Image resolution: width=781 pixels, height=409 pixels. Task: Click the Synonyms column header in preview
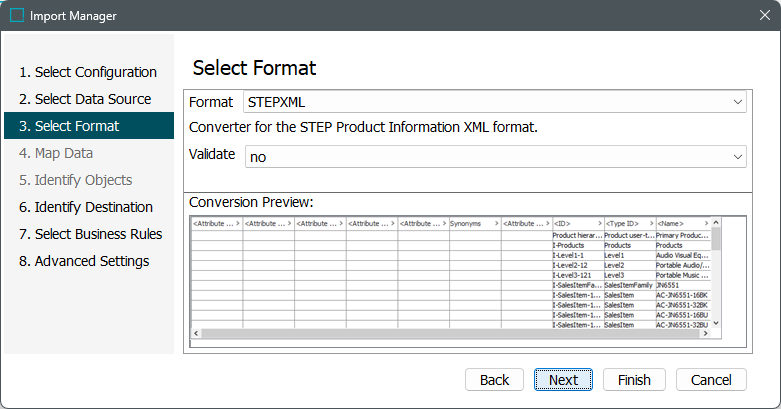click(468, 223)
